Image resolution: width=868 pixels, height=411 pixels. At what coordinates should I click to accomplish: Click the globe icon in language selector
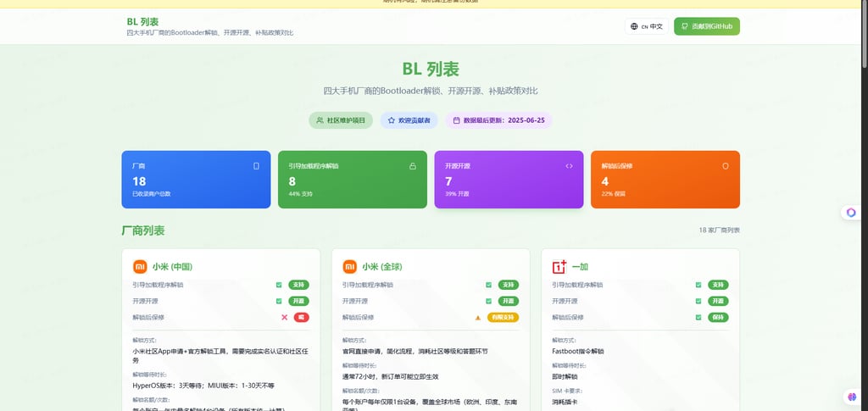(x=634, y=26)
